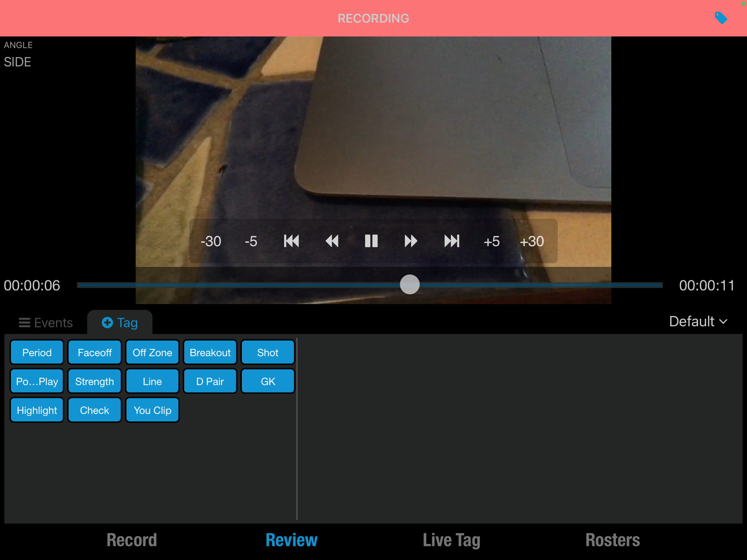Open the Events tab

(x=46, y=323)
